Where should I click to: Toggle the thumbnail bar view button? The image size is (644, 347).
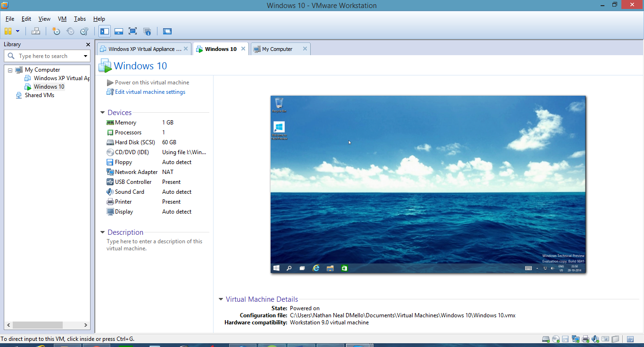119,31
